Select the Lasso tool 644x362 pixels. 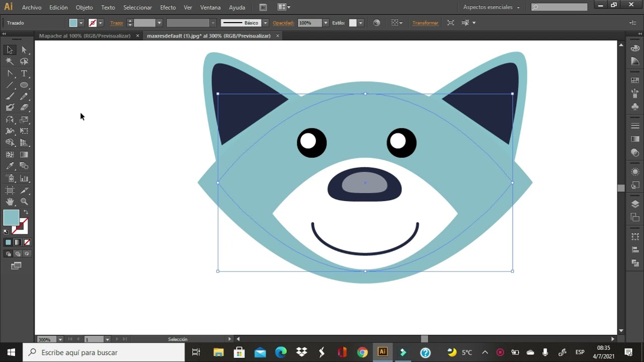(24, 61)
